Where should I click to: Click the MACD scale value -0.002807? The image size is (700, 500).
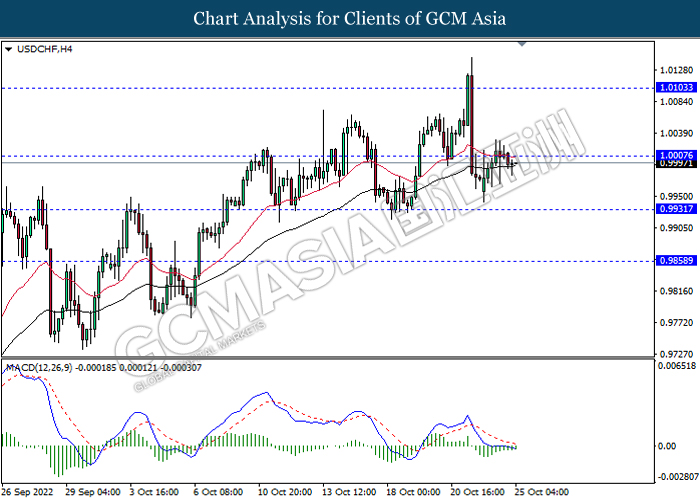point(678,476)
